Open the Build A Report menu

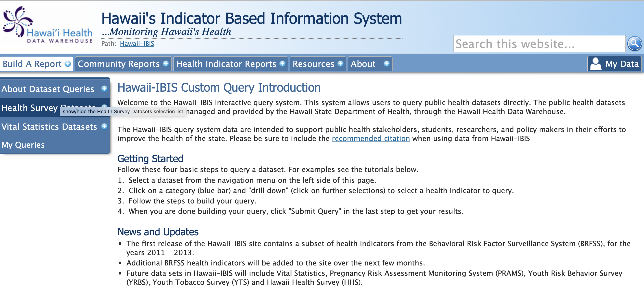(x=37, y=64)
